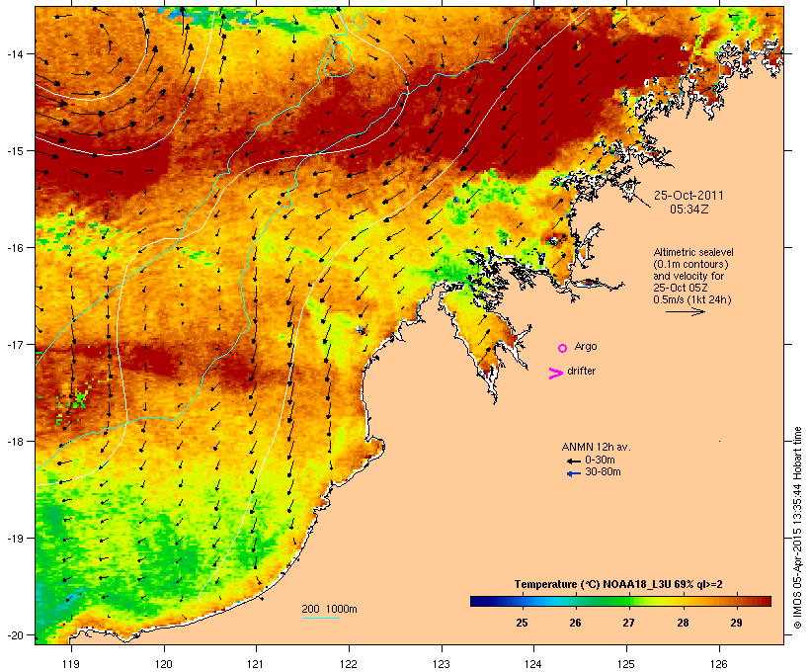The image size is (810, 672).
Task: Click the blue 30-80m arrow legend symbol
Action: 574,473
